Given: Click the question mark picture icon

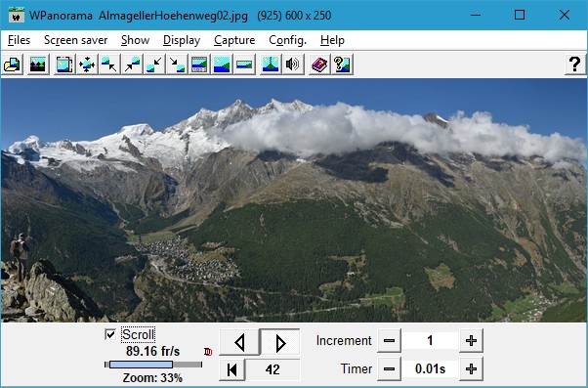Looking at the screenshot, I should 342,65.
